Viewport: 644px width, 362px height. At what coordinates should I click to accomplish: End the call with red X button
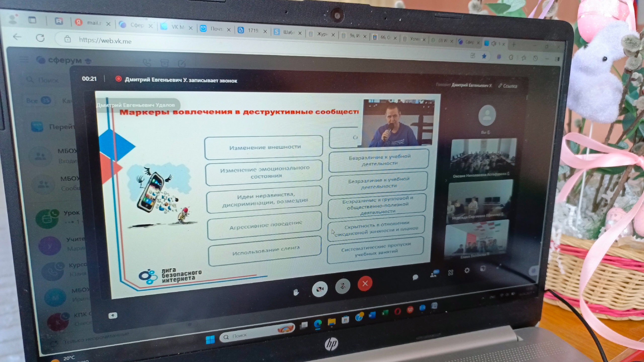(x=365, y=283)
